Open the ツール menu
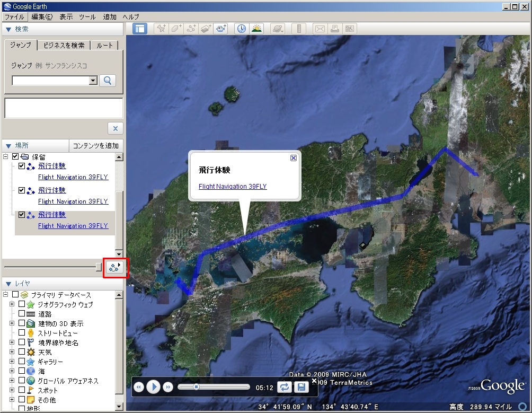532x413 pixels. click(x=87, y=16)
